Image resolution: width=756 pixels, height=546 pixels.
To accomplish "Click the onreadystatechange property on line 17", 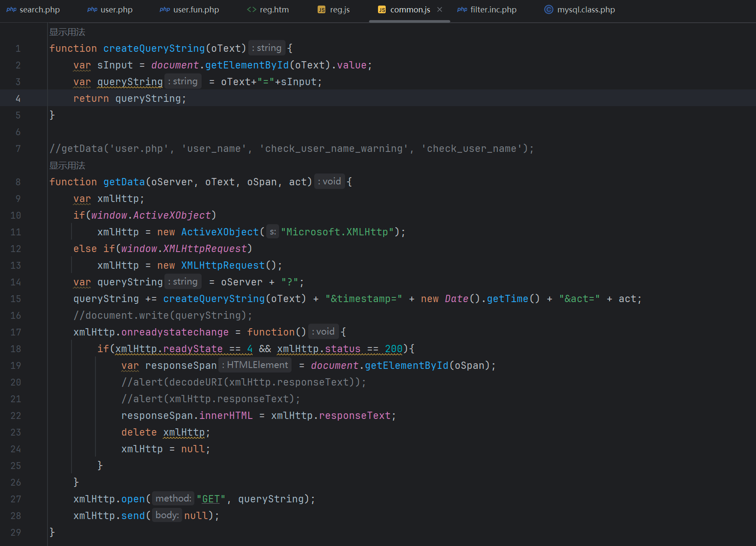I will click(175, 332).
